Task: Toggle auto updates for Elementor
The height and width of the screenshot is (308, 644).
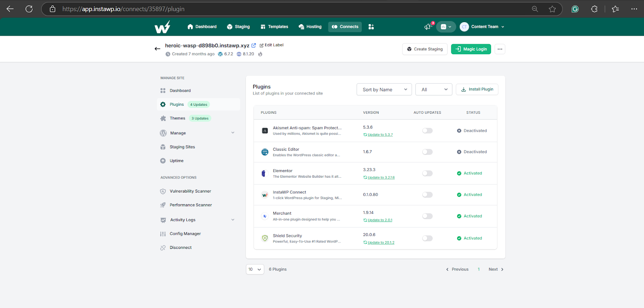Action: tap(427, 173)
